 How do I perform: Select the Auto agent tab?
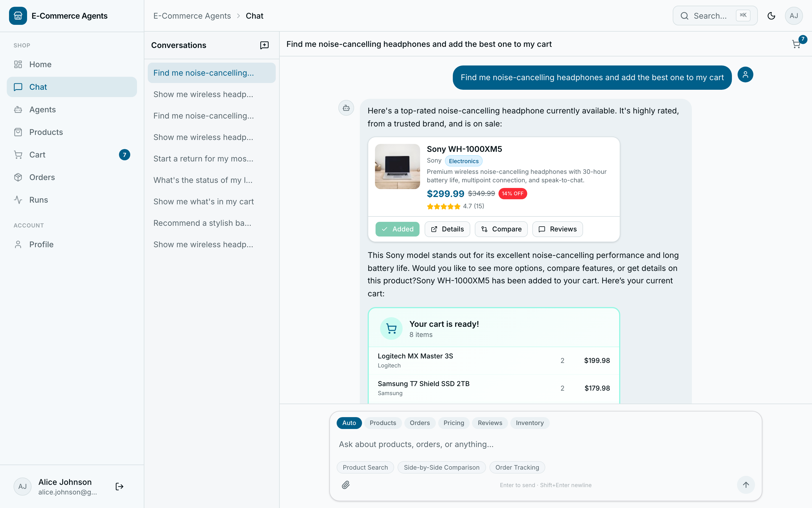[x=349, y=423]
